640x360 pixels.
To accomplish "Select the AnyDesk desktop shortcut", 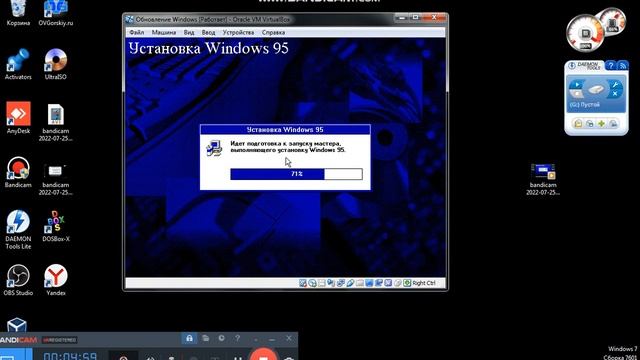I will click(18, 118).
